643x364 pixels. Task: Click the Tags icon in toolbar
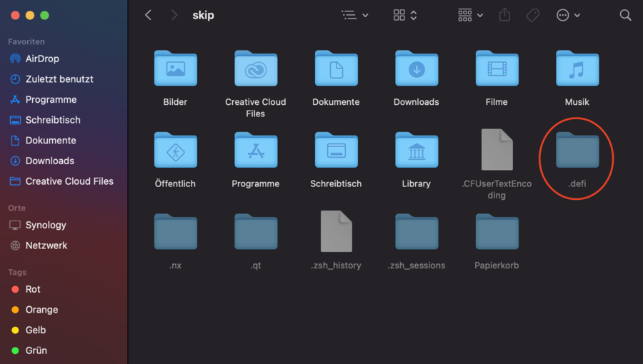pyautogui.click(x=532, y=15)
